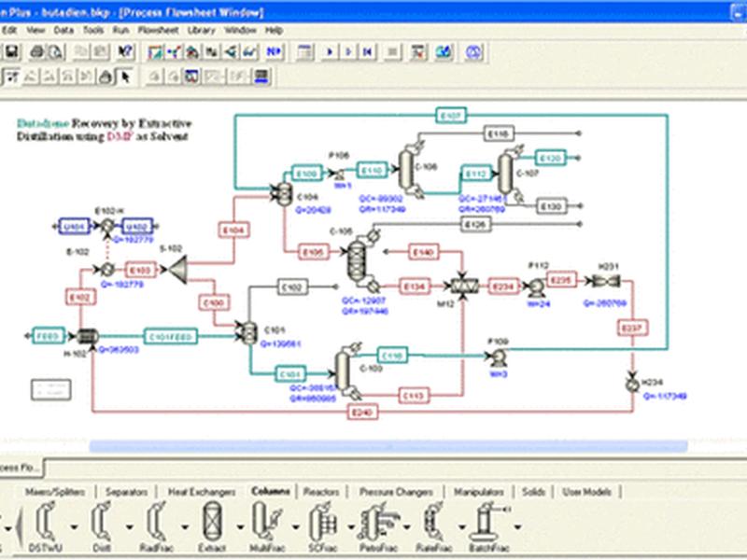The width and height of the screenshot is (747, 560).
Task: Open the Run menu
Action: (x=121, y=30)
